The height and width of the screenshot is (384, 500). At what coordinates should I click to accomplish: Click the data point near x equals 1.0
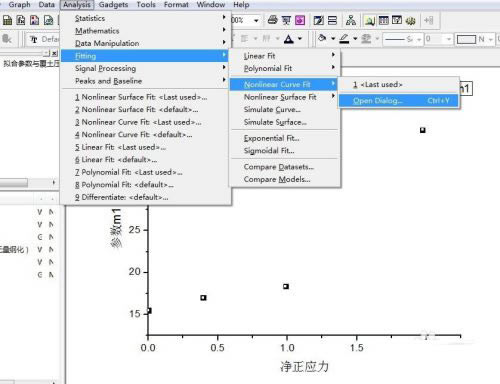pyautogui.click(x=286, y=286)
